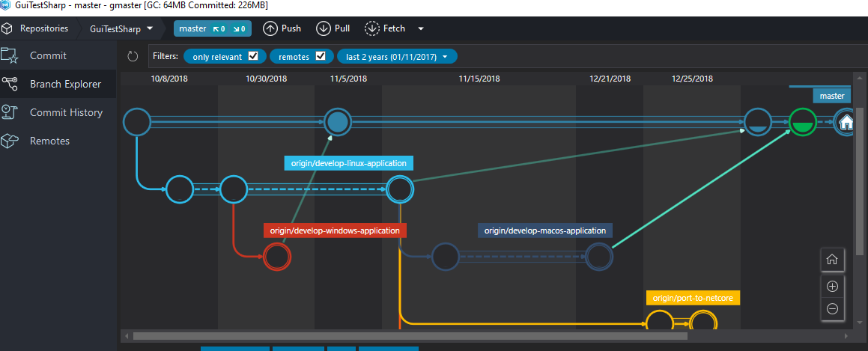Image resolution: width=868 pixels, height=351 pixels.
Task: Toggle the 'remotes' filter checkbox
Action: 321,56
